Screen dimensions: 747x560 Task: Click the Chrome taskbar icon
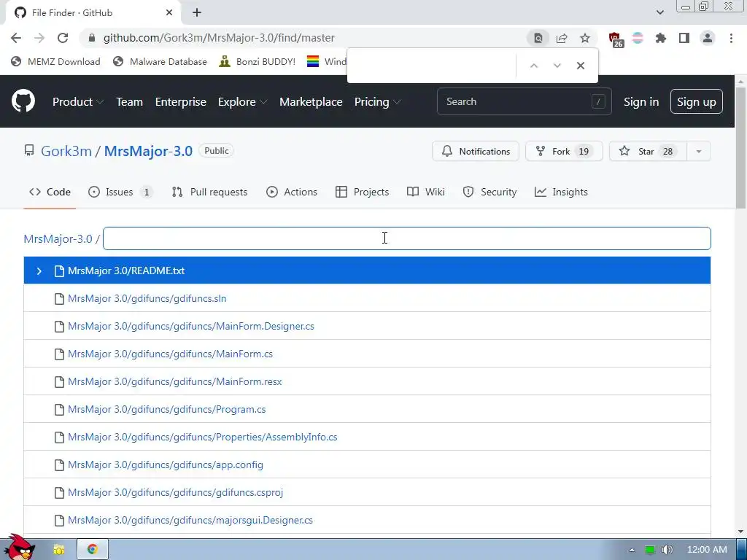(93, 549)
